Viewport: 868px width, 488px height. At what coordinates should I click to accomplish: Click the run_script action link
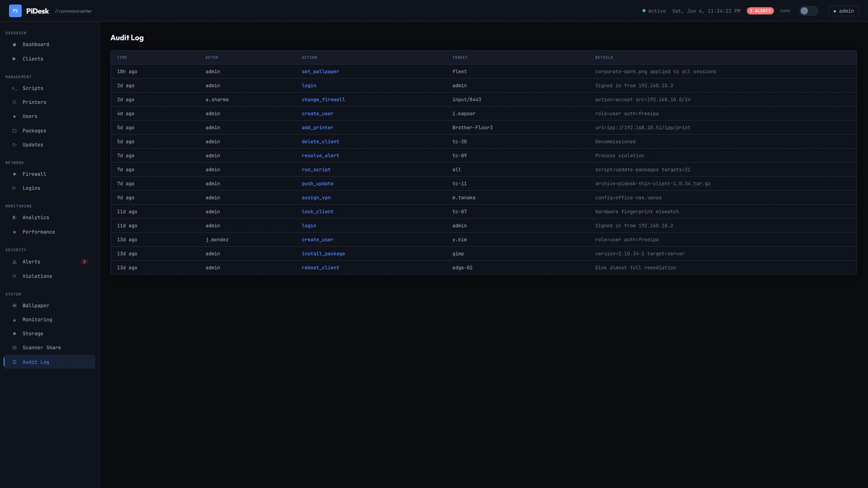click(x=316, y=170)
